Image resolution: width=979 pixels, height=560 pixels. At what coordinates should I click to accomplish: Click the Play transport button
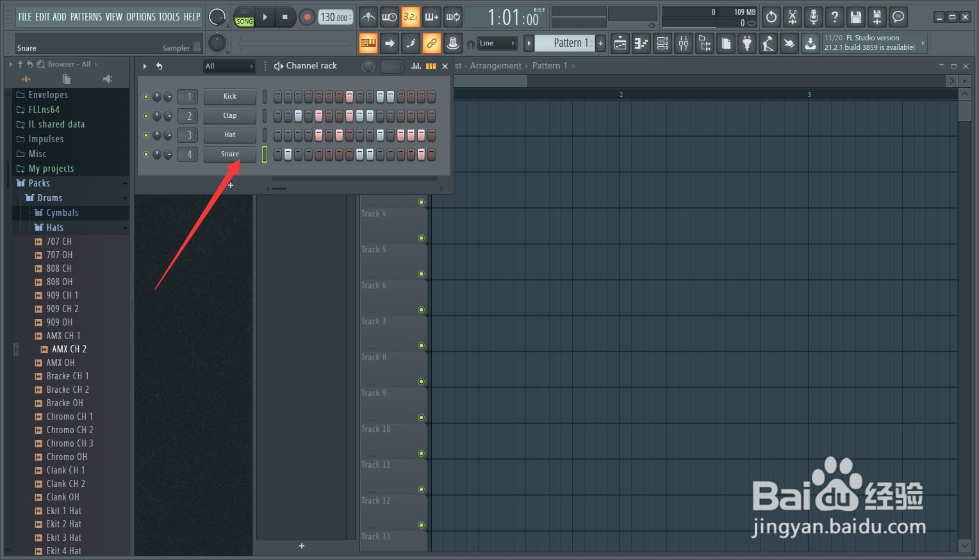265,17
